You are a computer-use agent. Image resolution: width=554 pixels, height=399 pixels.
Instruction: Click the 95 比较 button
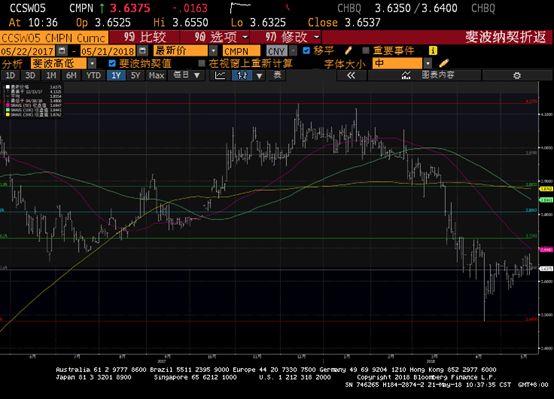point(145,37)
